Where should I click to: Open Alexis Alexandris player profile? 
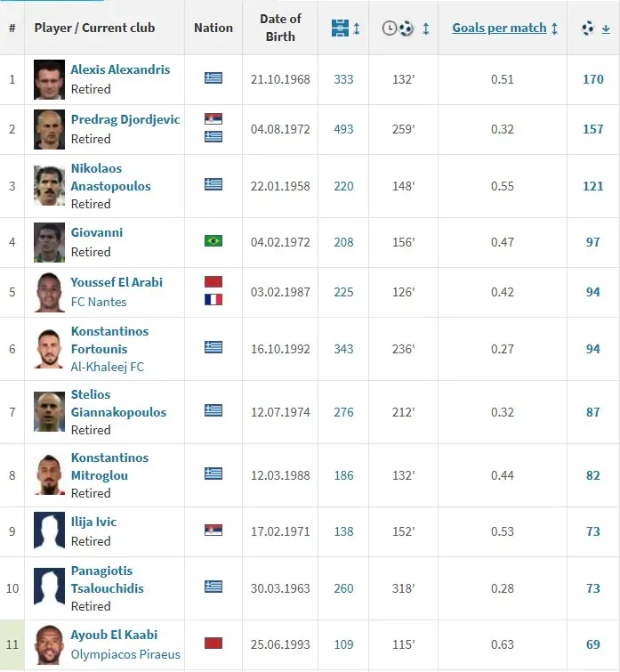tap(120, 69)
